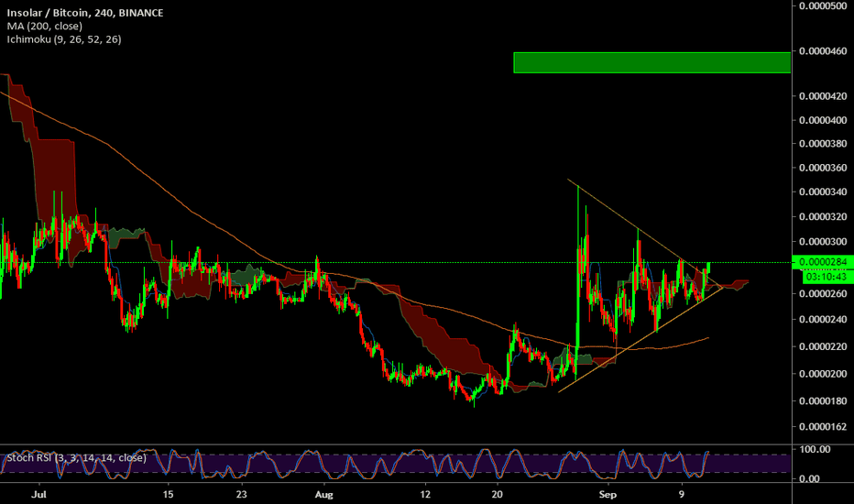Click the 20 date label on time axis
The image size is (854, 504).
(497, 495)
